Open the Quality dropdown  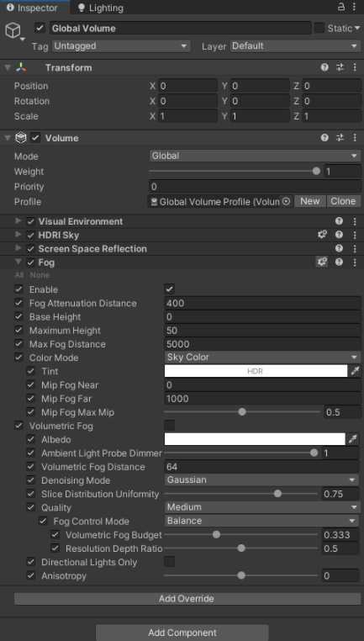point(262,507)
